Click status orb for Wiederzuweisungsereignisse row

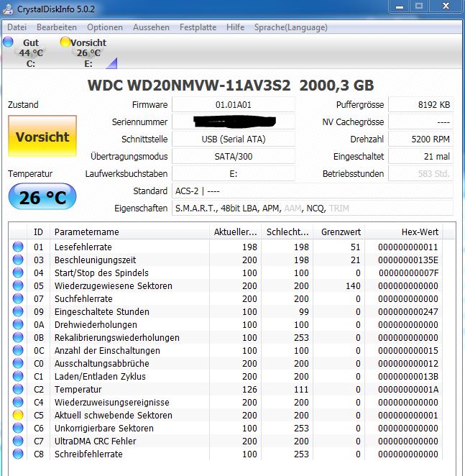coord(18,402)
